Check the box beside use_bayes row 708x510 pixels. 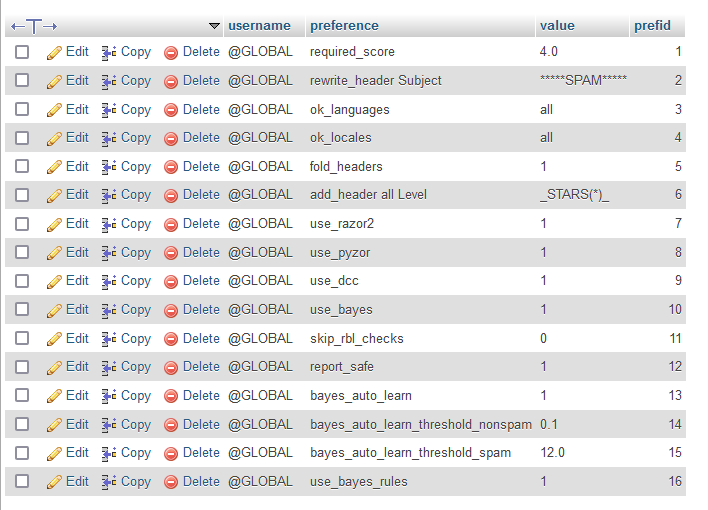pyautogui.click(x=22, y=310)
